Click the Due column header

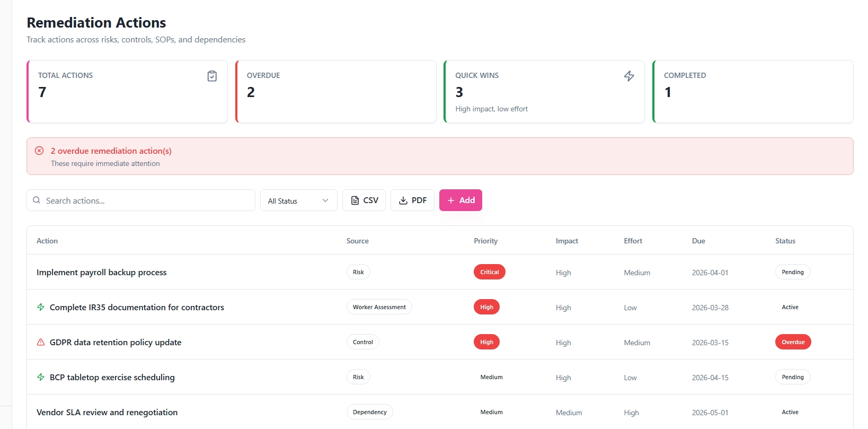coord(698,241)
